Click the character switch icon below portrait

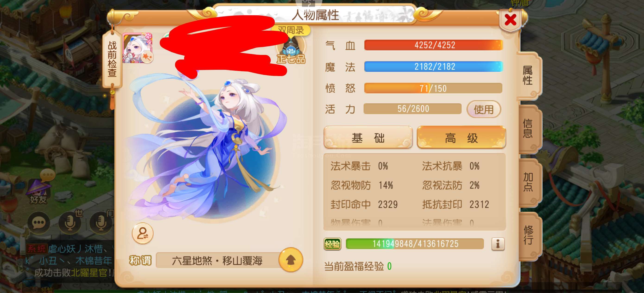[x=142, y=233]
